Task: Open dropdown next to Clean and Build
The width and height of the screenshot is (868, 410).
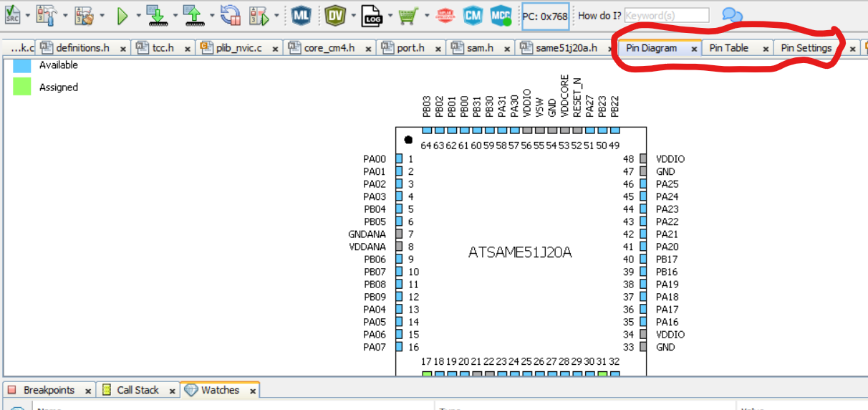Action: coord(102,15)
